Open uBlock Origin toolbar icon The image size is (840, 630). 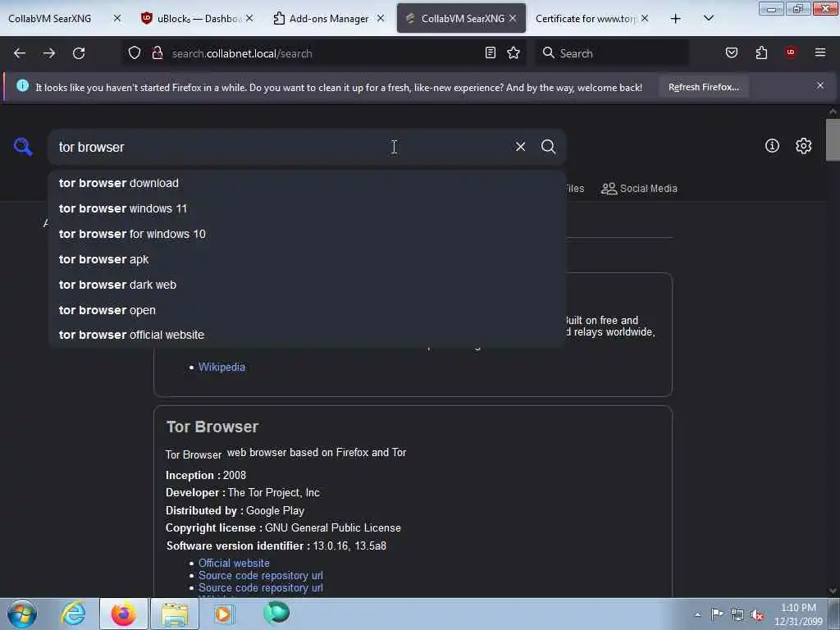click(791, 52)
